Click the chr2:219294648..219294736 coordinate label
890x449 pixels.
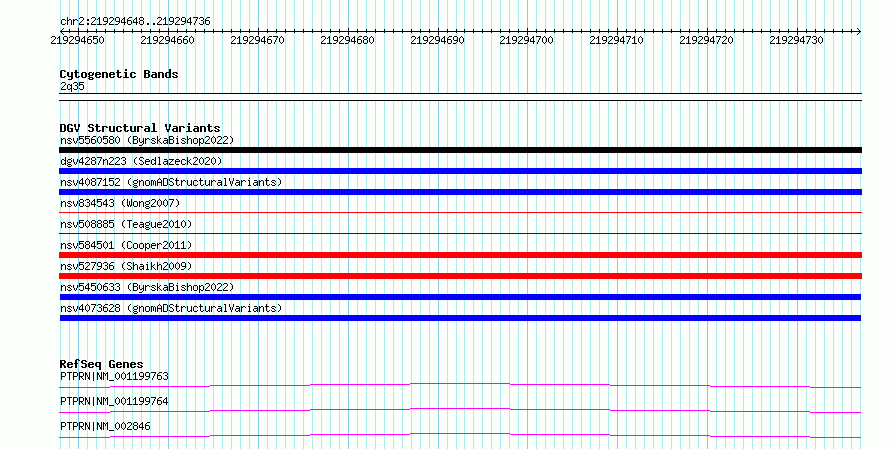tap(135, 21)
